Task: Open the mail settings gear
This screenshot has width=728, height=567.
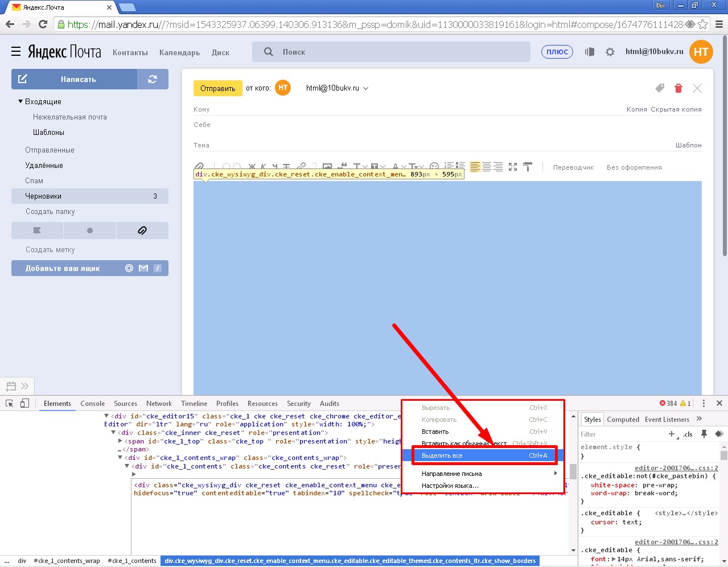Action: pos(610,52)
